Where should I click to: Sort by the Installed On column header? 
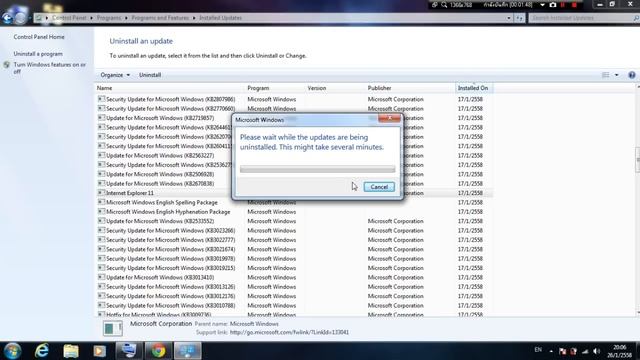pos(473,88)
